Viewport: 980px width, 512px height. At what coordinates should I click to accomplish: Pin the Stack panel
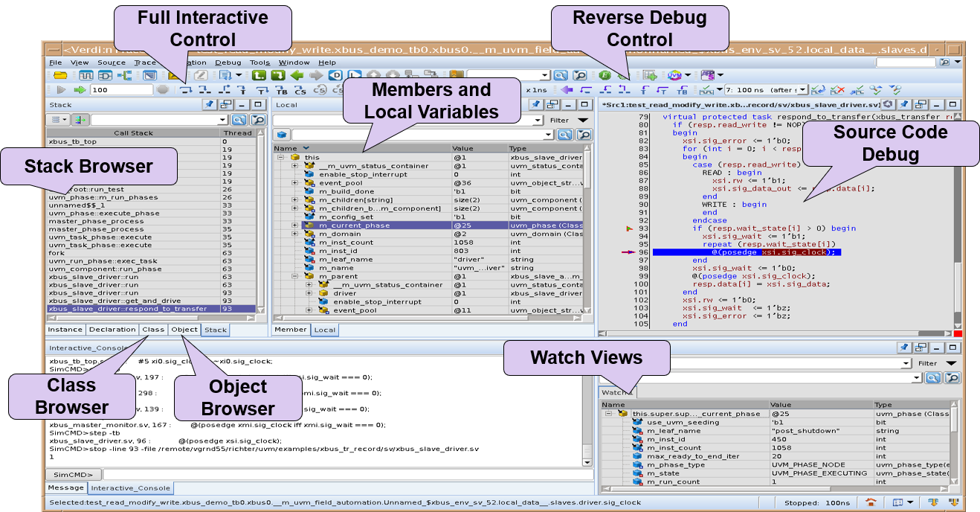click(210, 105)
